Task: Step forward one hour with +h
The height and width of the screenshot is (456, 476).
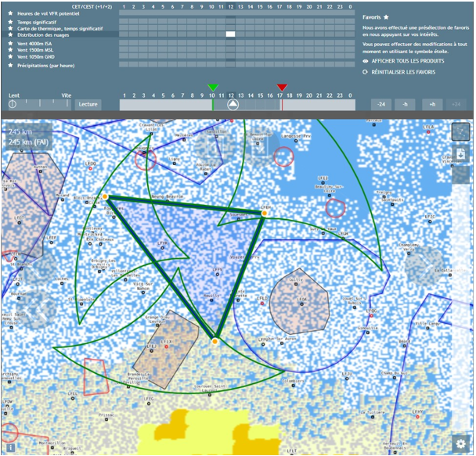Action: 430,104
